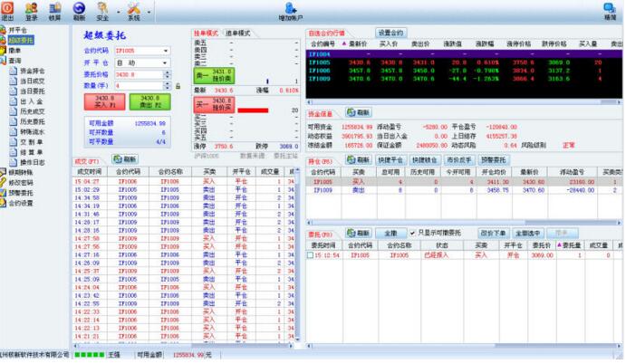This screenshot has height=364, width=626.
Task: Open the 开平仓 dropdown set to 自动
Action: pyautogui.click(x=166, y=62)
